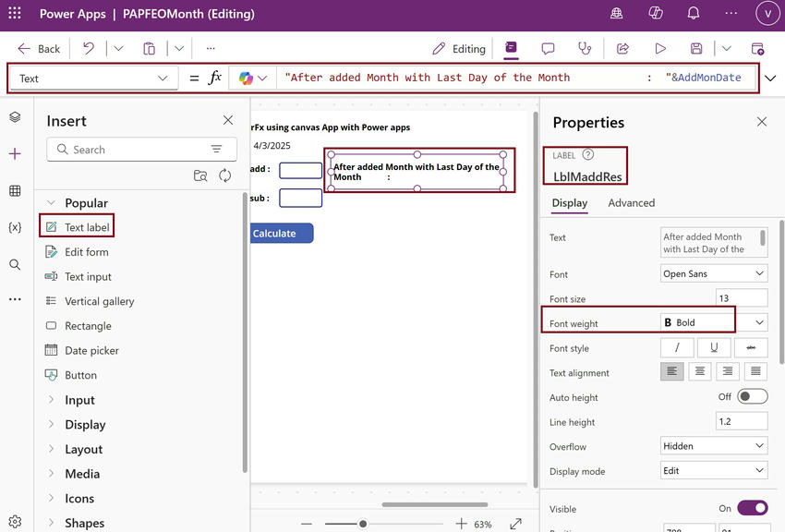Open sidebar more options ellipsis
The height and width of the screenshot is (532, 785).
coord(15,299)
